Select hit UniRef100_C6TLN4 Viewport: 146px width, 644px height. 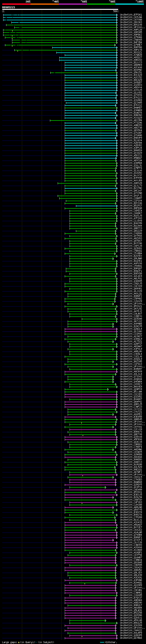pos(131,17)
